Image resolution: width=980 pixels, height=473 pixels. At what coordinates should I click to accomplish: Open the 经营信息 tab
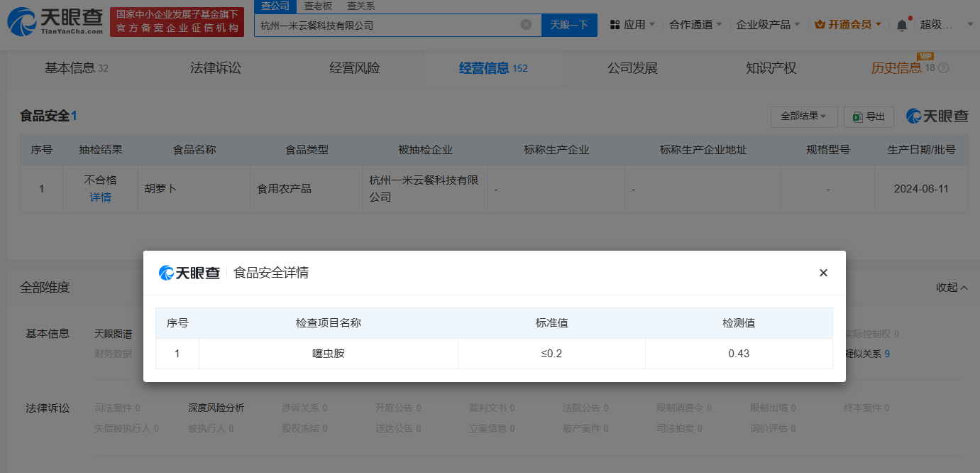[x=493, y=68]
